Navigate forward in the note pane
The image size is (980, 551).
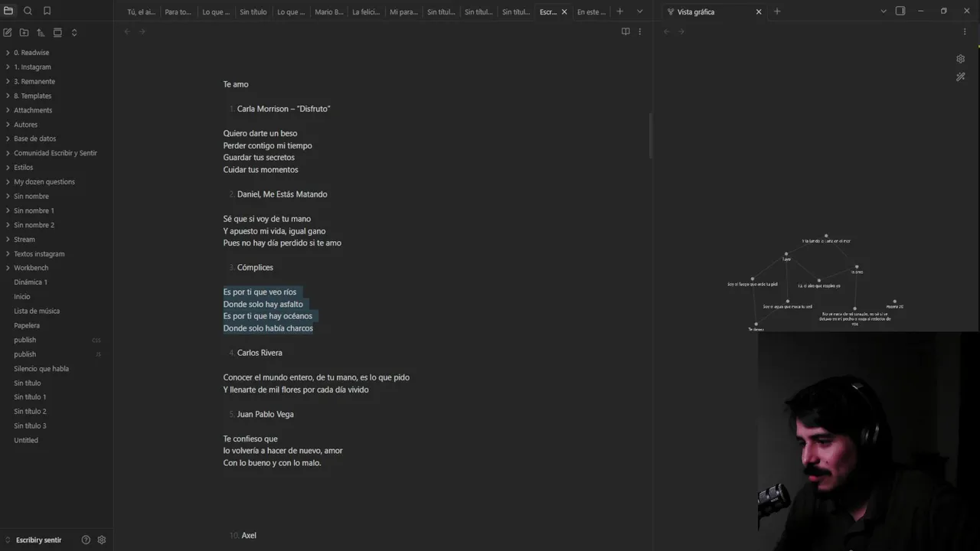[x=142, y=31]
